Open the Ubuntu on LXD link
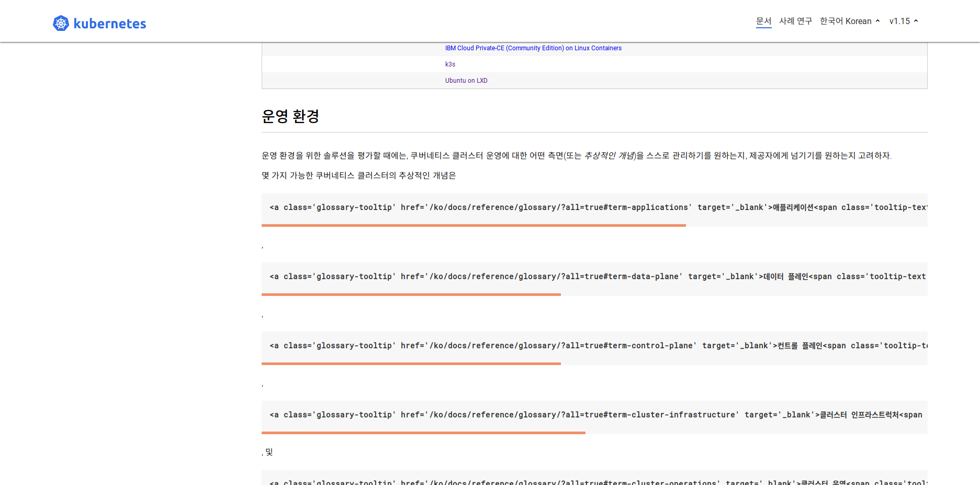Screen dimensions: 980x485 (x=466, y=81)
